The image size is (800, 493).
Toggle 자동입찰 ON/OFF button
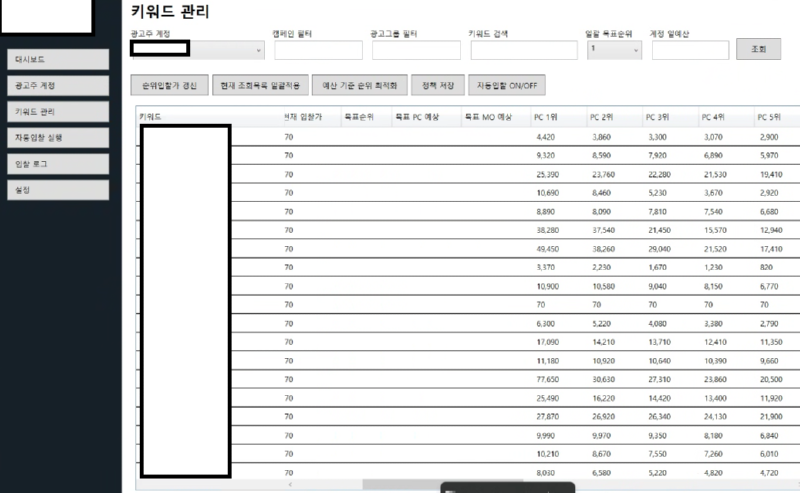click(x=507, y=85)
